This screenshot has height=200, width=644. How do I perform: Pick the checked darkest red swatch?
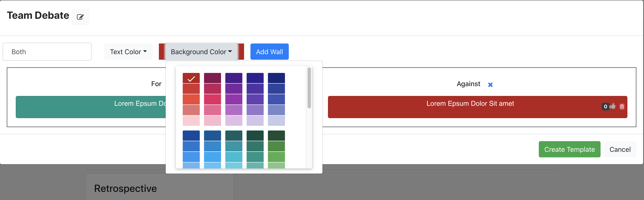191,78
